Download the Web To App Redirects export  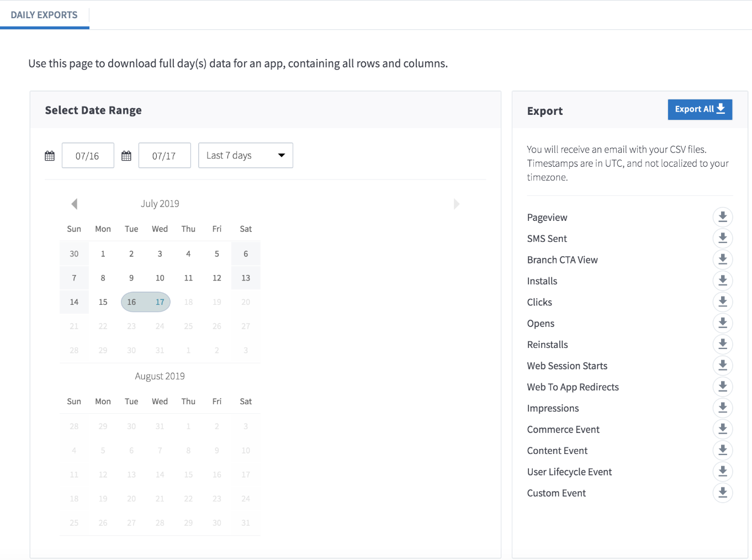click(x=723, y=386)
